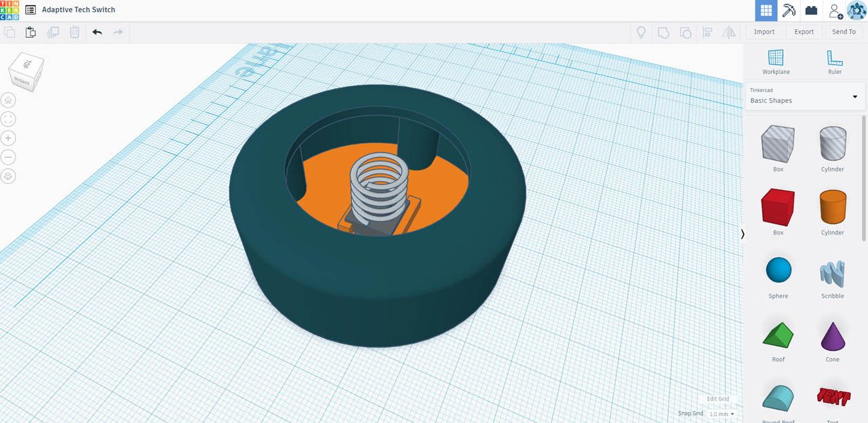Hide selection using the lightbulb icon
Viewport: 868px width, 423px height.
pyautogui.click(x=641, y=32)
